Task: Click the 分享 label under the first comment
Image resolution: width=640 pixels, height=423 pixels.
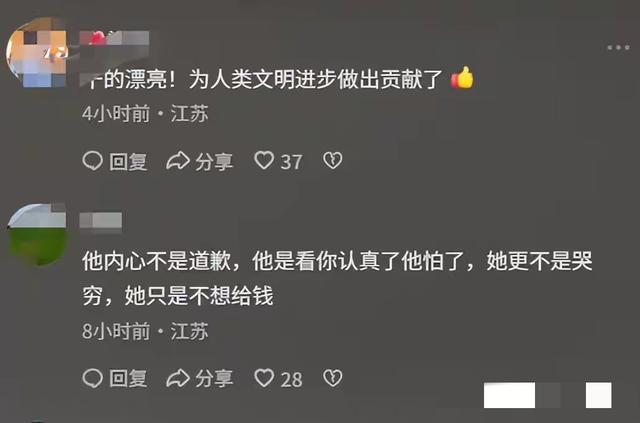Action: tap(214, 162)
